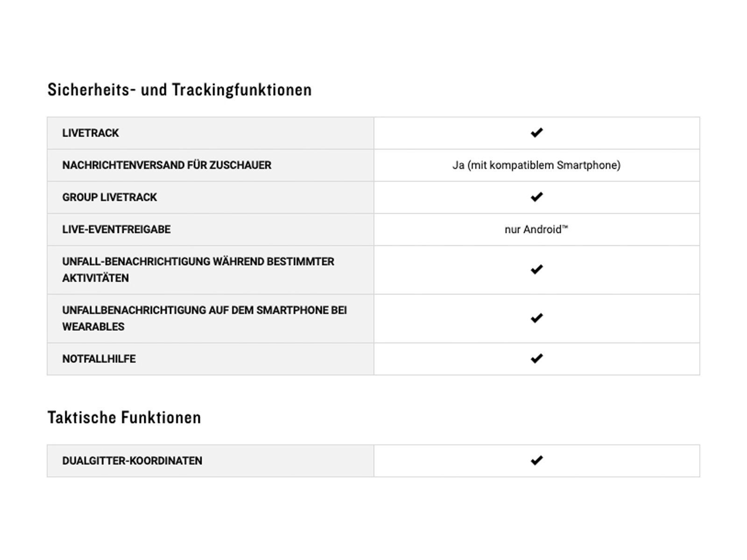Click the Group LiveTrack checkmark icon
Viewport: 747px width, 560px height.
[536, 197]
